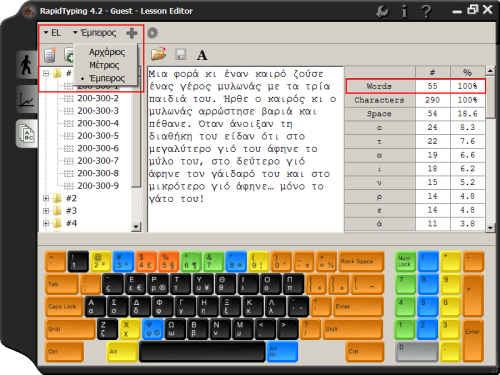Screen dimensions: 500x375
Task: Save lesson with floppy disk icon
Action: (x=181, y=55)
